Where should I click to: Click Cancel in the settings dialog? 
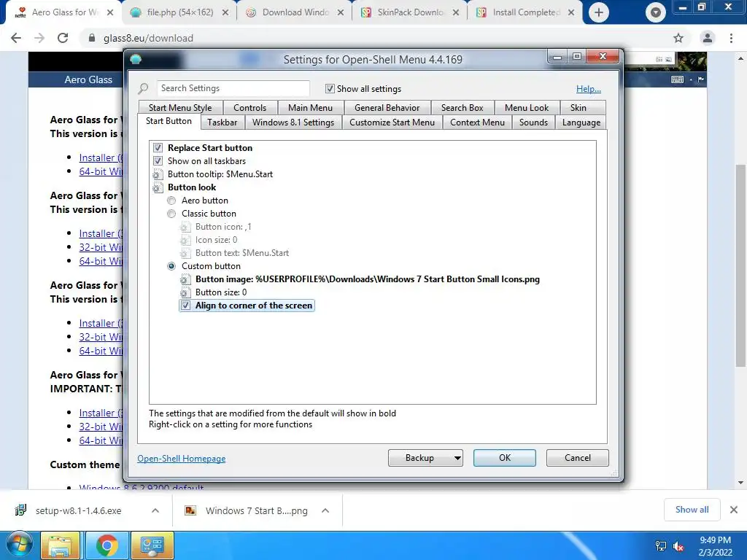tap(578, 458)
